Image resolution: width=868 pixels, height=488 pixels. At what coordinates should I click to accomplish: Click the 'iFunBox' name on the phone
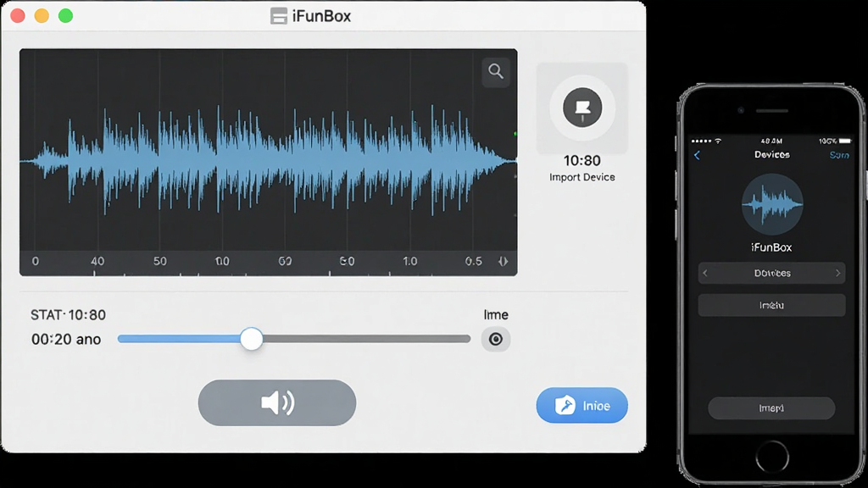tap(771, 247)
